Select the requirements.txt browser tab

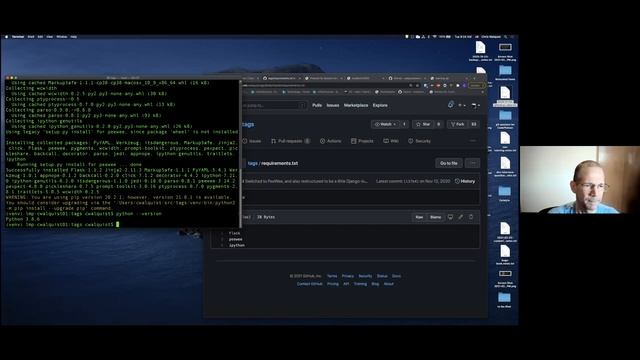pos(282,78)
